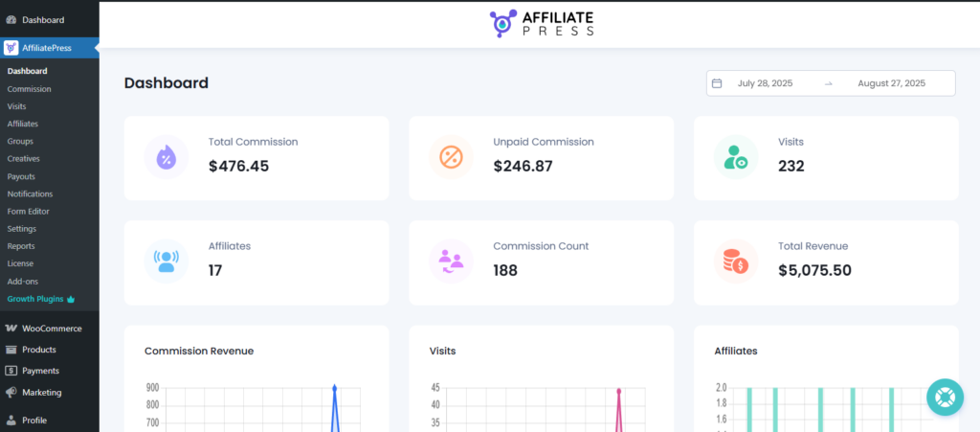Go to Creatives sidebar item
980x432 pixels.
click(24, 159)
